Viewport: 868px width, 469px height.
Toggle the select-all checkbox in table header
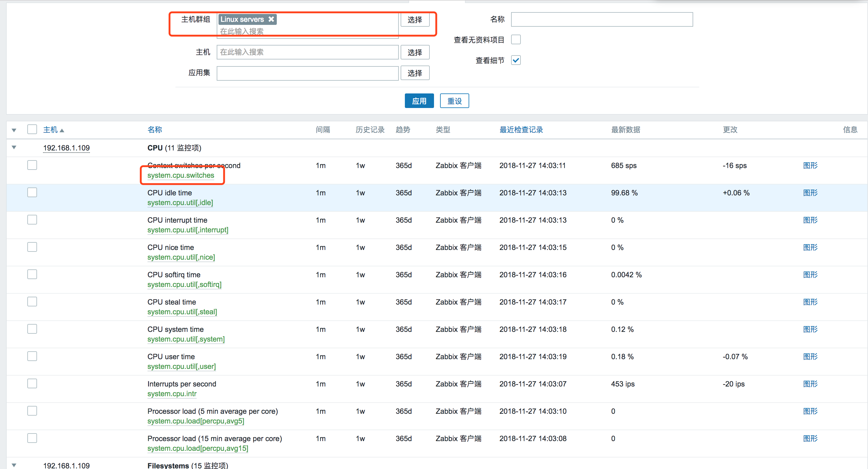pyautogui.click(x=32, y=129)
